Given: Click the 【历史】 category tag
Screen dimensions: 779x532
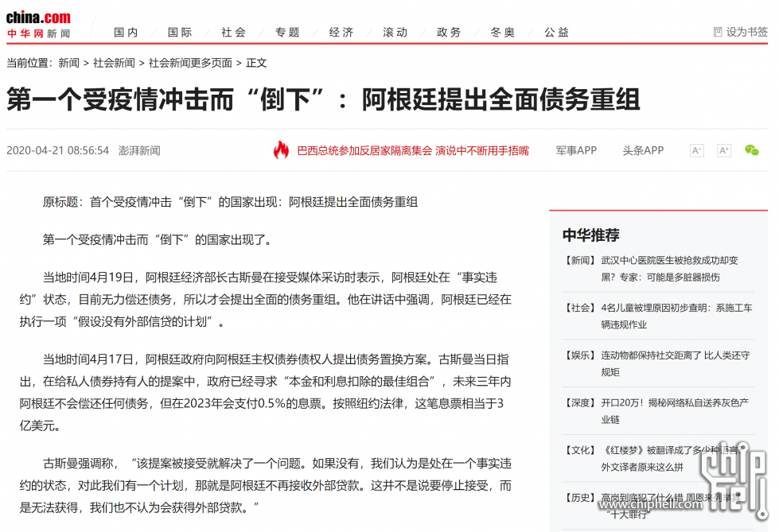Looking at the screenshot, I should click(x=578, y=497).
